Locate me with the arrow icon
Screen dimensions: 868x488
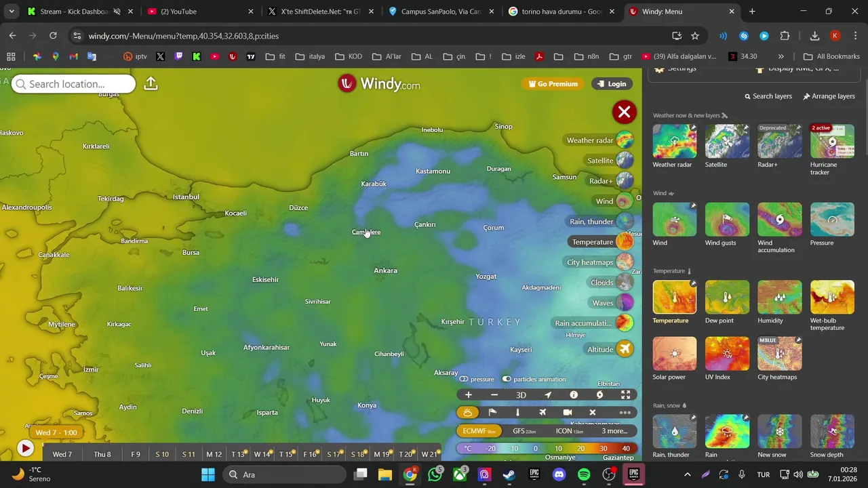[x=548, y=395]
